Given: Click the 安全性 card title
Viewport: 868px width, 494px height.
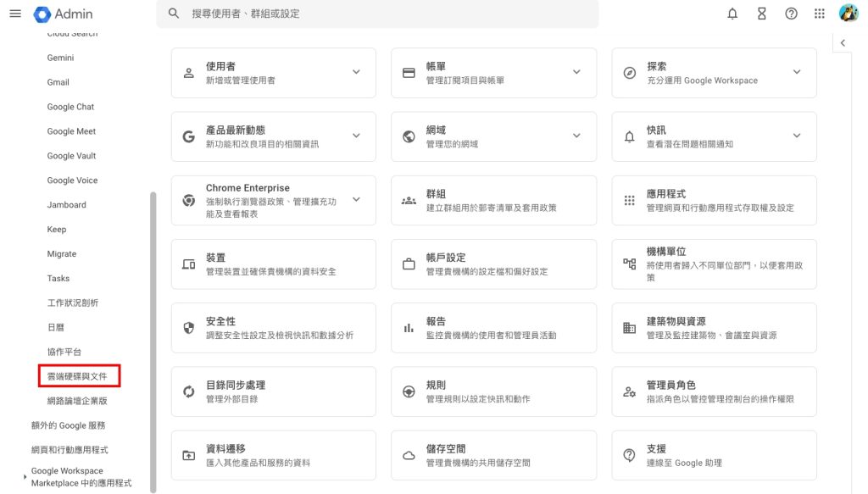Looking at the screenshot, I should point(220,321).
